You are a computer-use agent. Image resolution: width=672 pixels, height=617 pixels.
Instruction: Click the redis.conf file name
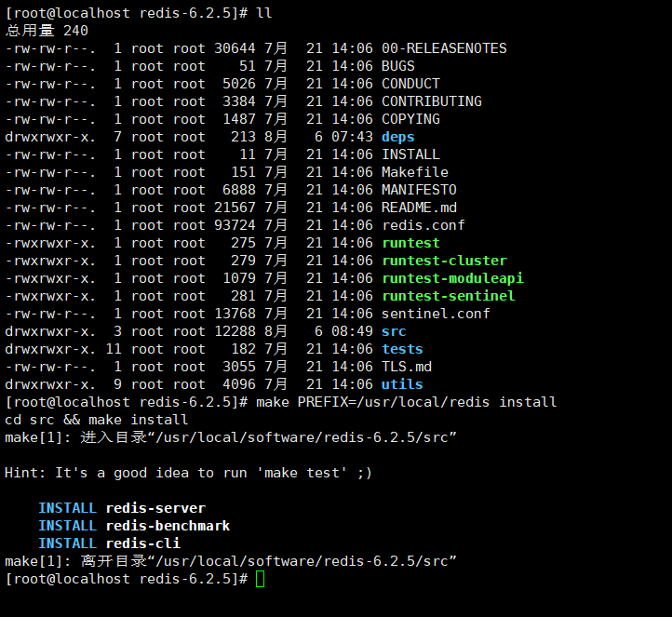pos(423,225)
